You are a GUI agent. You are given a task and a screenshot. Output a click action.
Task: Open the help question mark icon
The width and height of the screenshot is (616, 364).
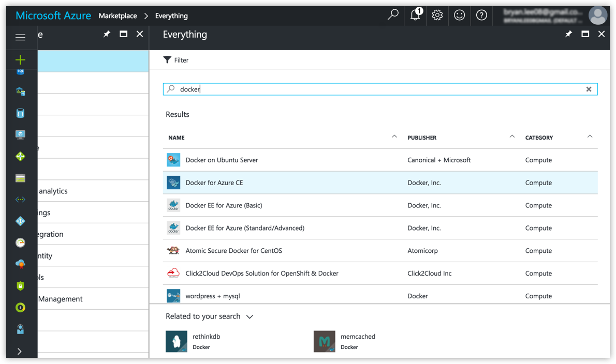(481, 16)
